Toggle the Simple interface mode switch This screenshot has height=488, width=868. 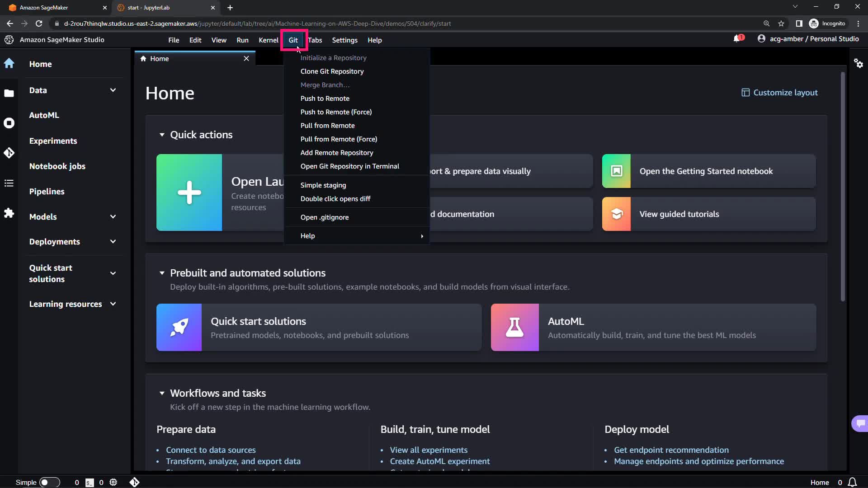pyautogui.click(x=49, y=482)
